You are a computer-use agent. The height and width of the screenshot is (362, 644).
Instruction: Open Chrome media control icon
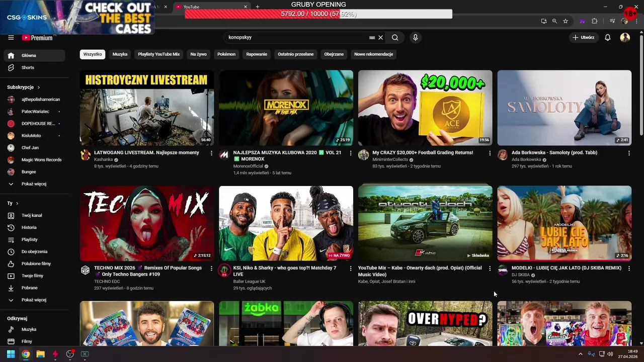coord(612,21)
